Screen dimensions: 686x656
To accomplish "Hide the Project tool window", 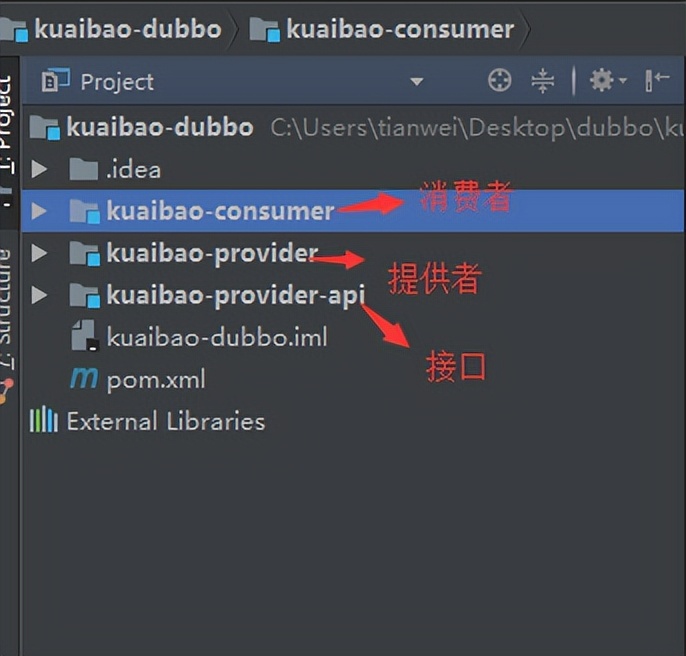I will click(657, 80).
